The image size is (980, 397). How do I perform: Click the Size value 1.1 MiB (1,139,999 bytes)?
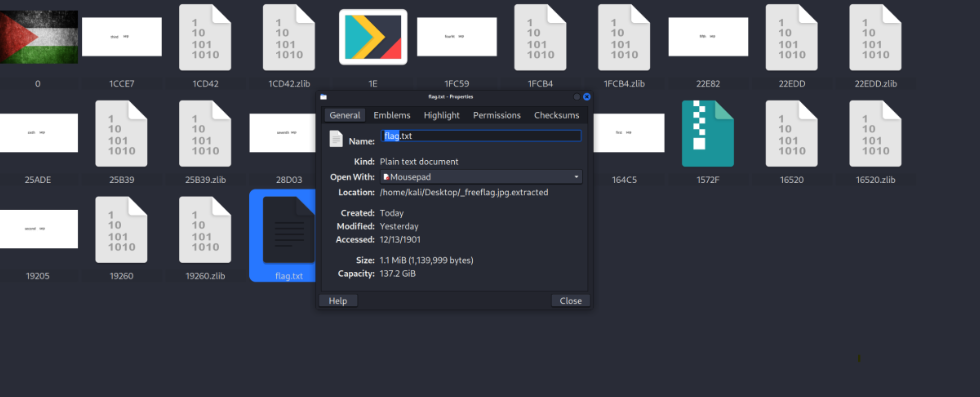pos(426,260)
